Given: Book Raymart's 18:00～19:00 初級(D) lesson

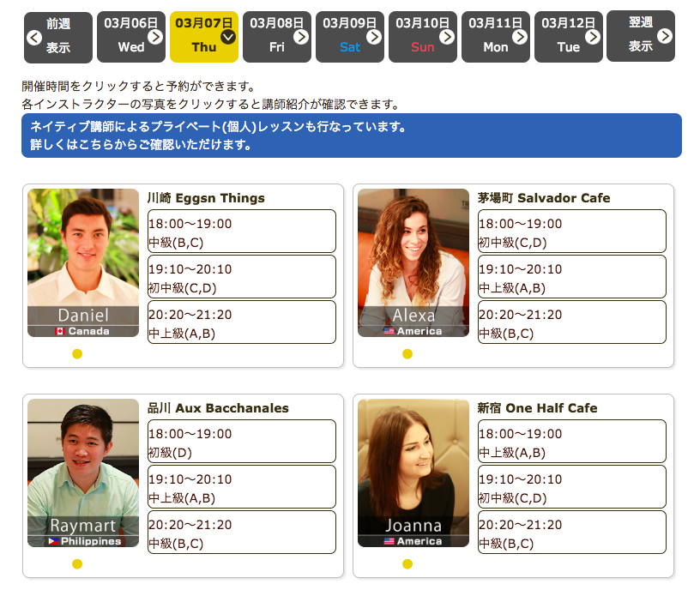Looking at the screenshot, I should pyautogui.click(x=241, y=442).
